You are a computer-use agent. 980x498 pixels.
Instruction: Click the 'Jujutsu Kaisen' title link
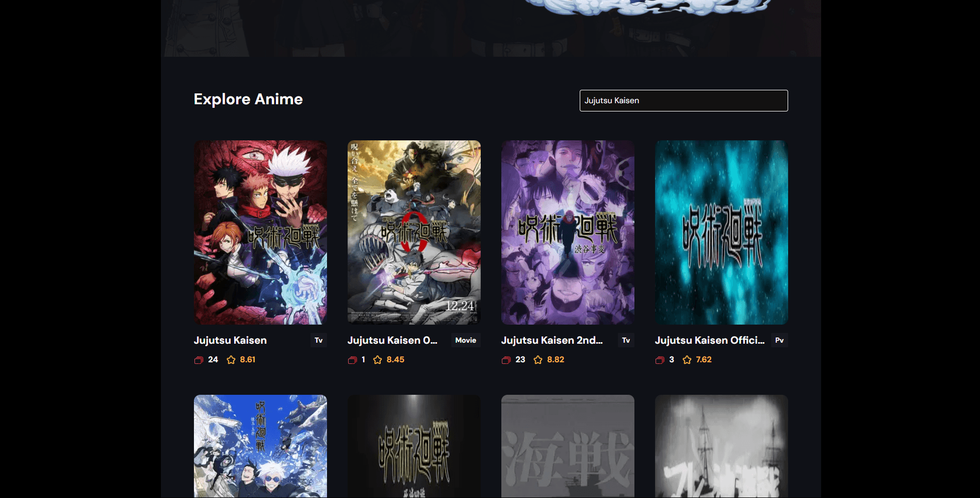tap(230, 341)
